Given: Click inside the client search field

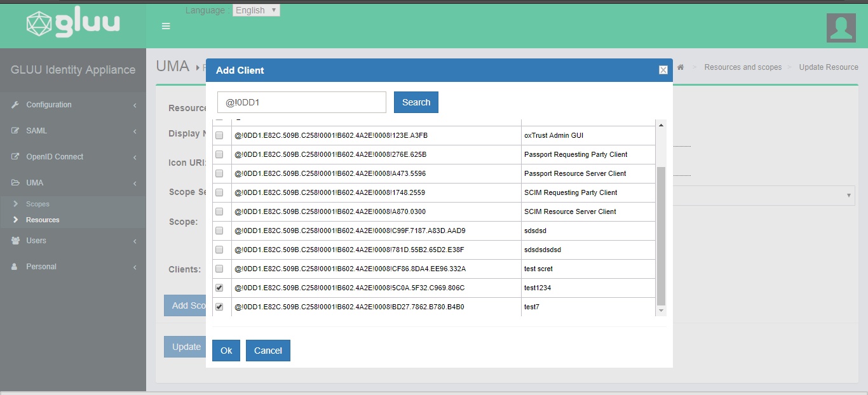Looking at the screenshot, I should tap(301, 102).
